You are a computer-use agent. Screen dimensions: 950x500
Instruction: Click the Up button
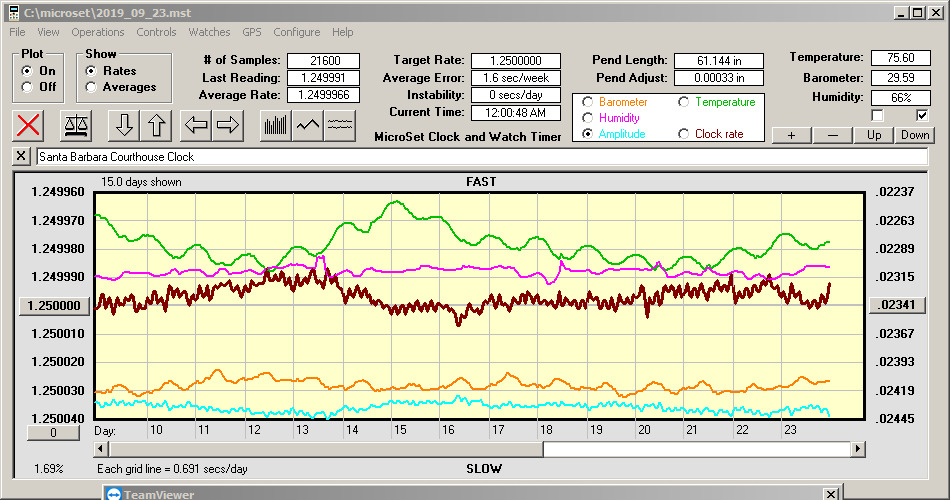coord(874,135)
